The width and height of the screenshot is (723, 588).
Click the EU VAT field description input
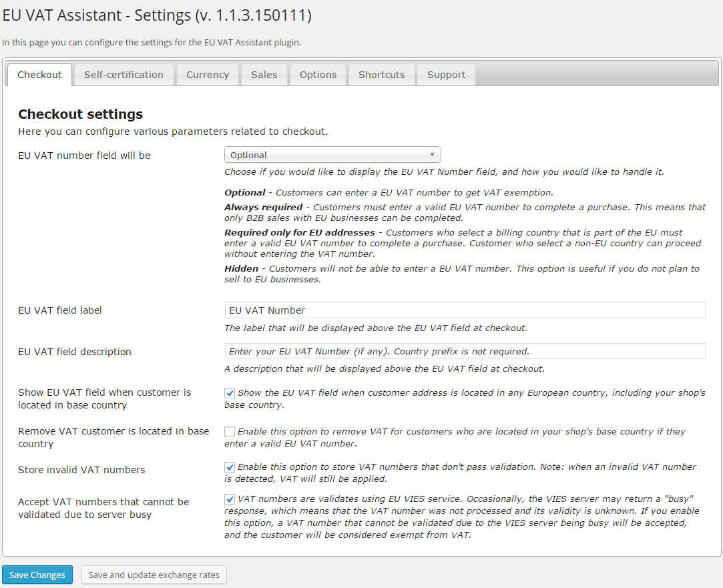(465, 351)
